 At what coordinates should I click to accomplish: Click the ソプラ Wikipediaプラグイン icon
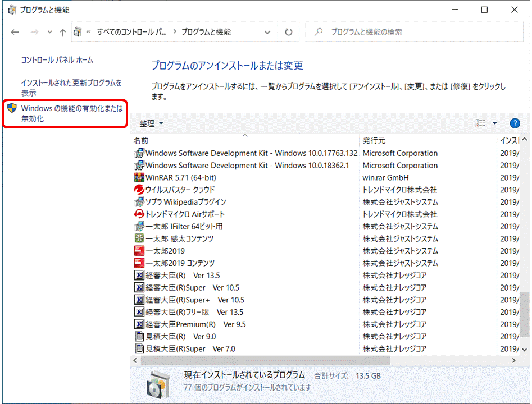(139, 202)
